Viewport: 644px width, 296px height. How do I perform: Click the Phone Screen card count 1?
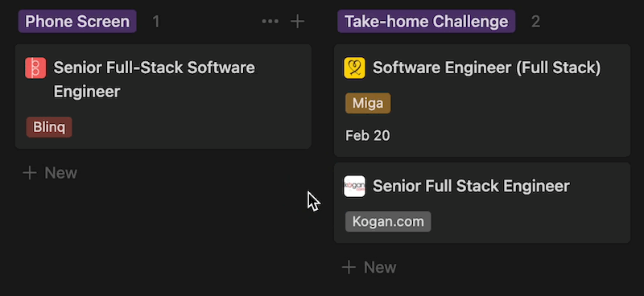[156, 22]
